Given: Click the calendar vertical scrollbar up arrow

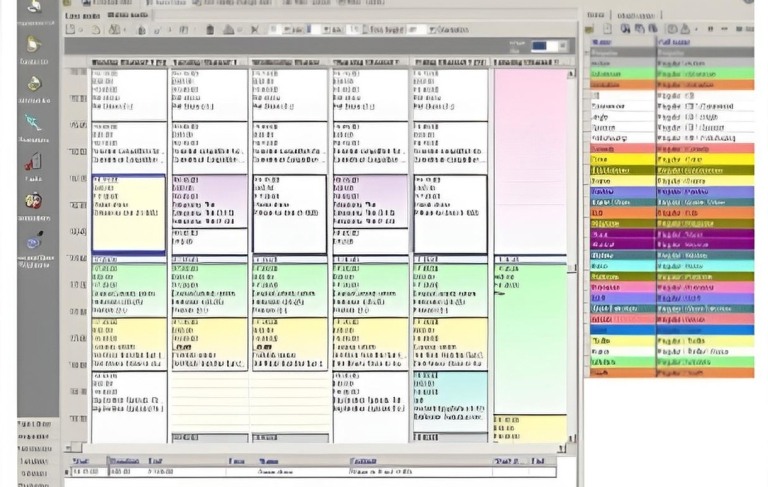Looking at the screenshot, I should pos(571,74).
